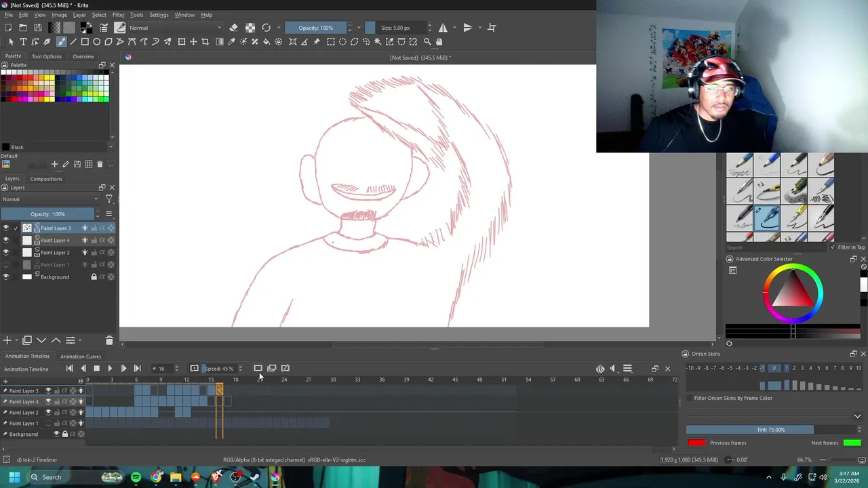Open timeline settings hamburger menu
Image resolution: width=868 pixels, height=488 pixels.
point(627,369)
